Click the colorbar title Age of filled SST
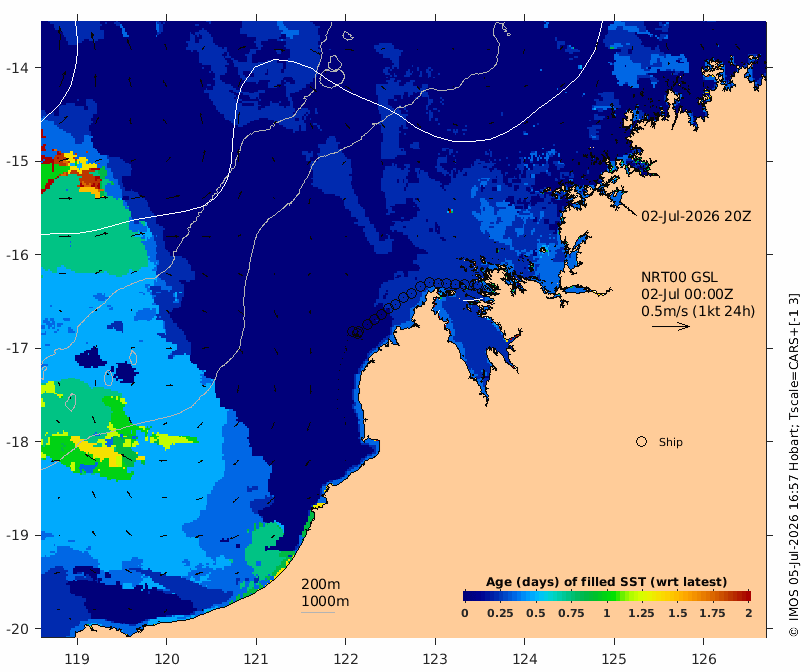 (606, 582)
